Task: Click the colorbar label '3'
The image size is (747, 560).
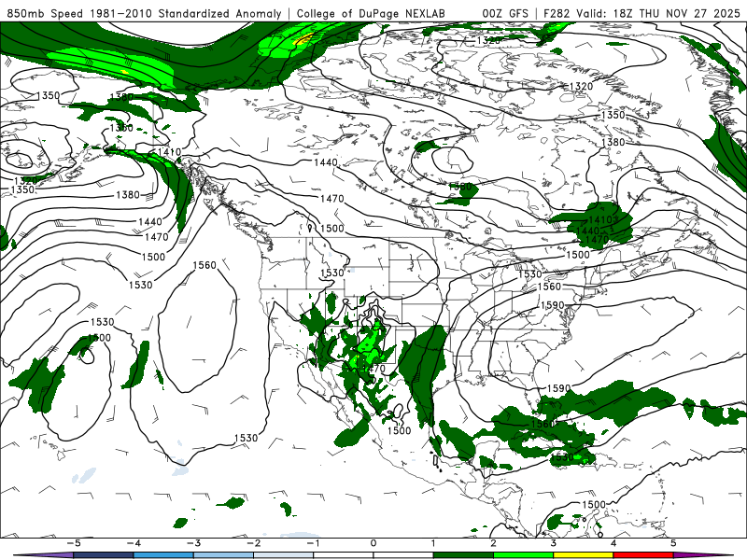Action: 554,543
